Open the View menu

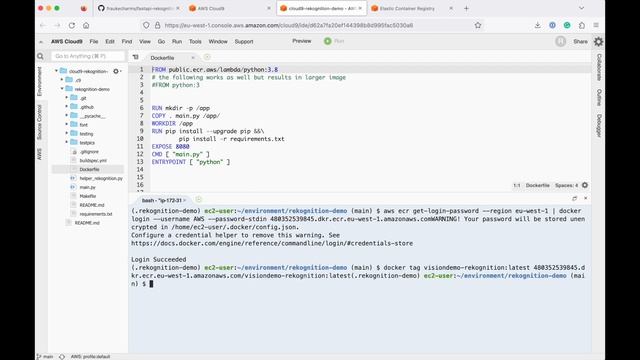145,42
